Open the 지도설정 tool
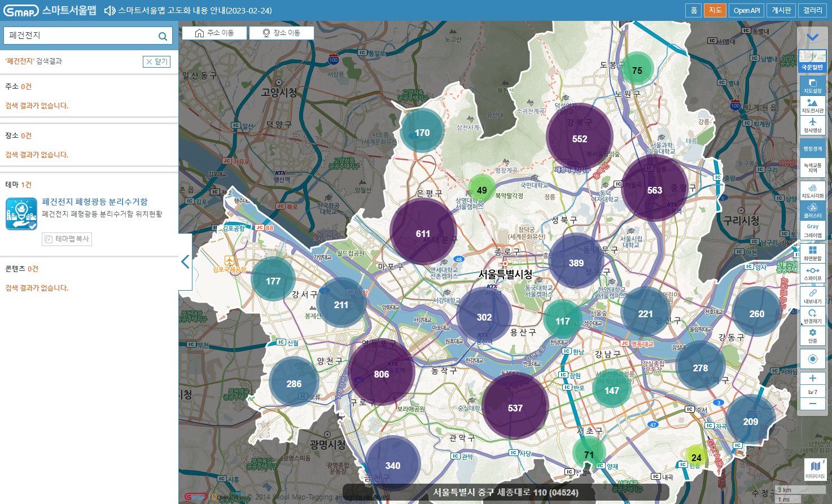This screenshot has width=832, height=504. tap(812, 86)
